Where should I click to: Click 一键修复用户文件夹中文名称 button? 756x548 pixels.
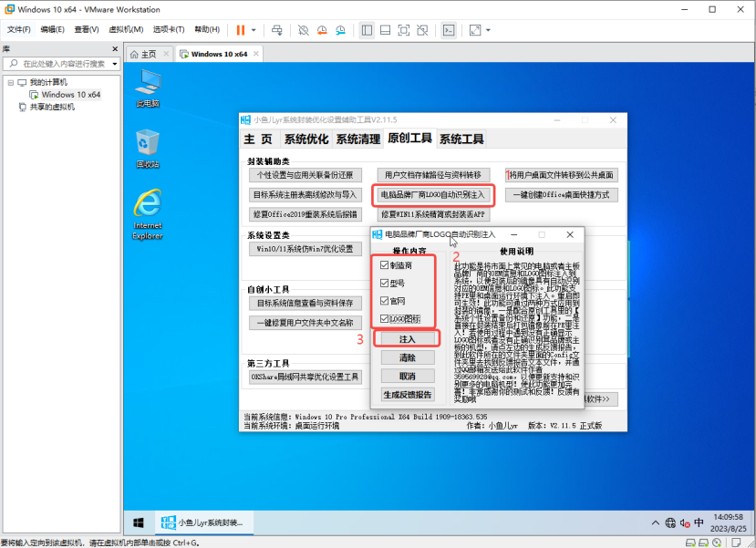(x=306, y=323)
